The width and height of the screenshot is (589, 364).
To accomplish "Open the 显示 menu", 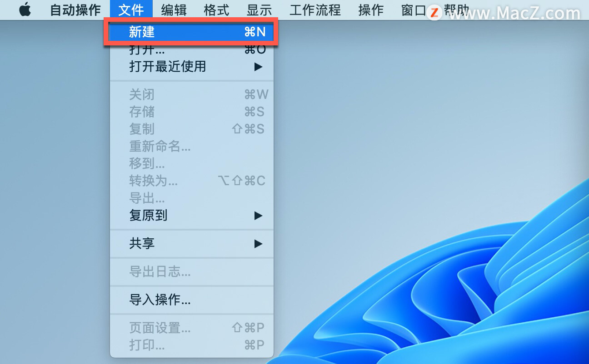I will 259,9.
